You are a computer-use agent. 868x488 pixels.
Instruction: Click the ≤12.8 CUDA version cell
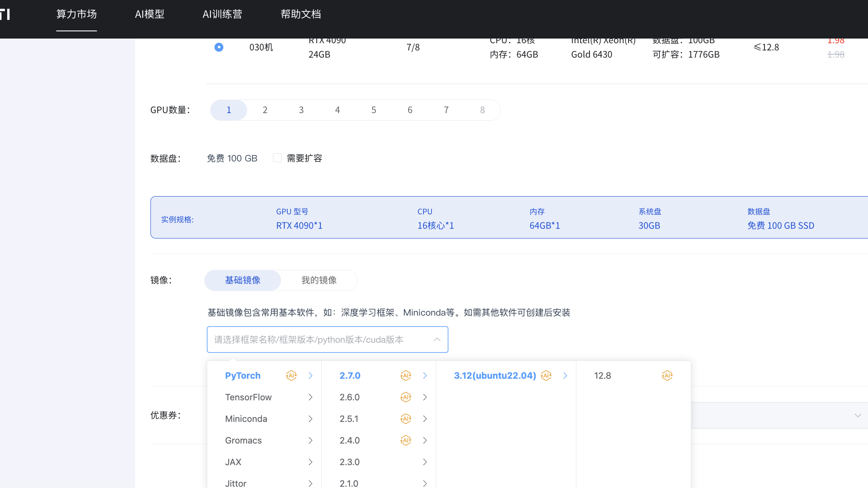tap(766, 47)
